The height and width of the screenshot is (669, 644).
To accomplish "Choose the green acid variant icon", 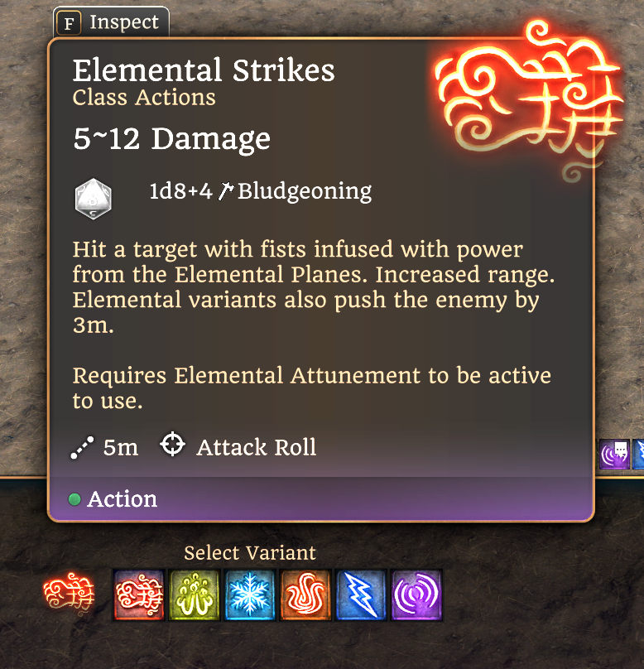I will click(194, 594).
